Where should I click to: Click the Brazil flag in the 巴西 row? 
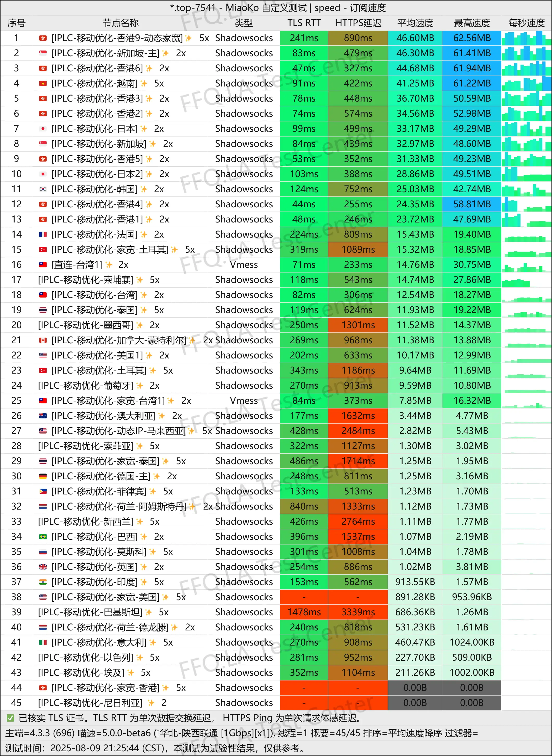click(x=43, y=536)
